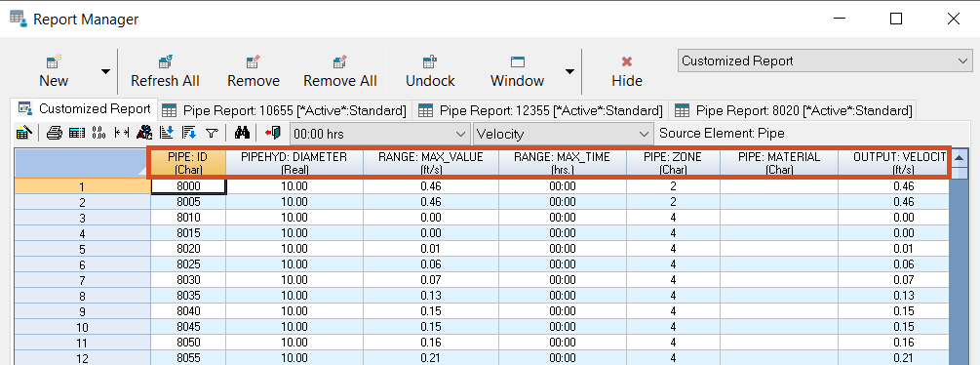Screen dimensions: 980x365
Task: Click the Window toolbar button
Action: [x=517, y=71]
